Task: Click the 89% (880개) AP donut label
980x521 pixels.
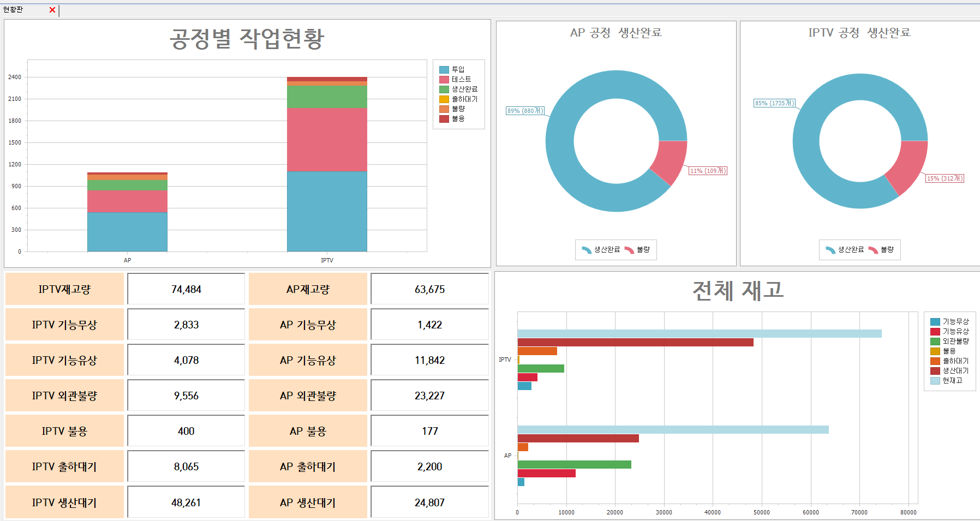Action: click(x=525, y=111)
